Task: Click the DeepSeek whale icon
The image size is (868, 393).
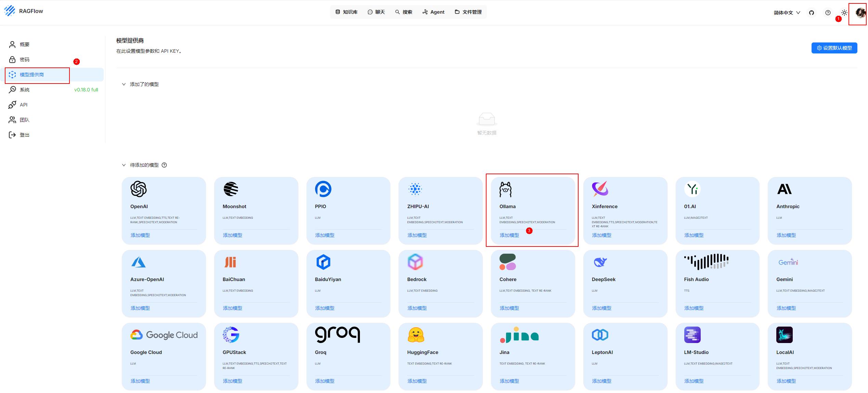Action: pos(600,262)
